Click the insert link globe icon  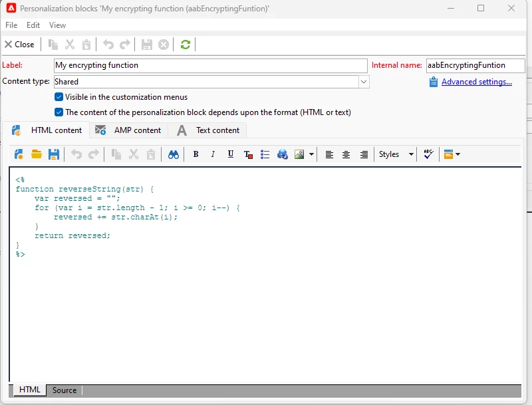click(x=282, y=154)
